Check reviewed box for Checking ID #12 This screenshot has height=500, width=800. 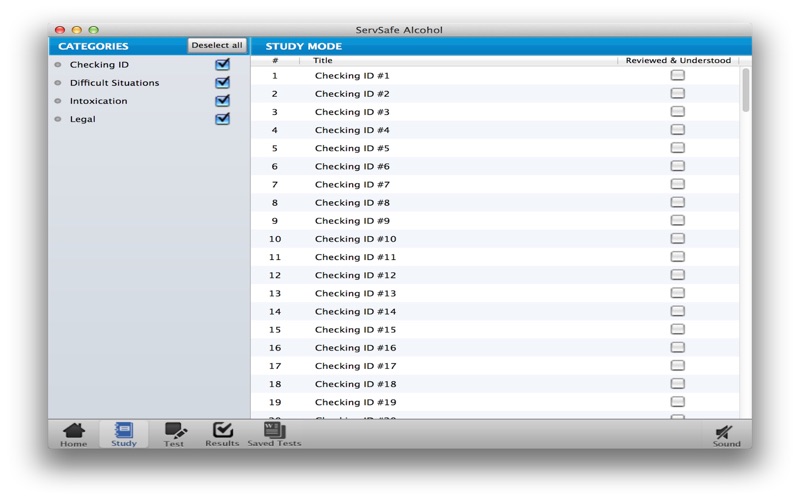point(678,275)
